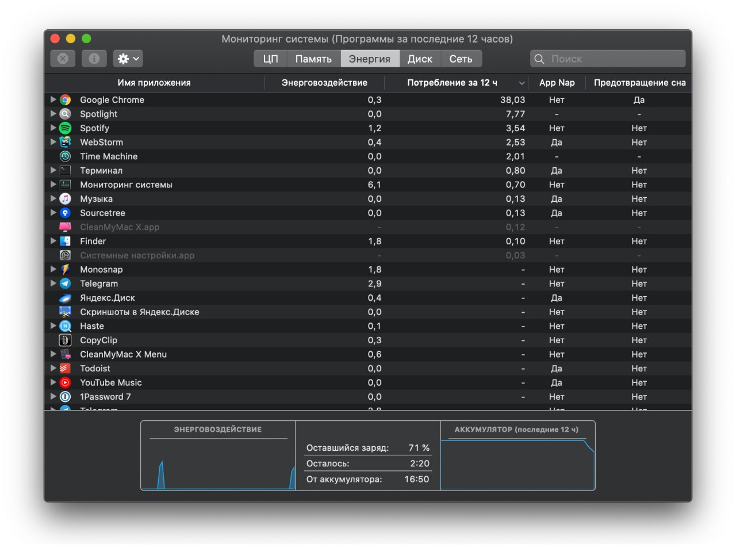This screenshot has height=560, width=736.
Task: Sort by Имя приложения column
Action: (x=154, y=83)
